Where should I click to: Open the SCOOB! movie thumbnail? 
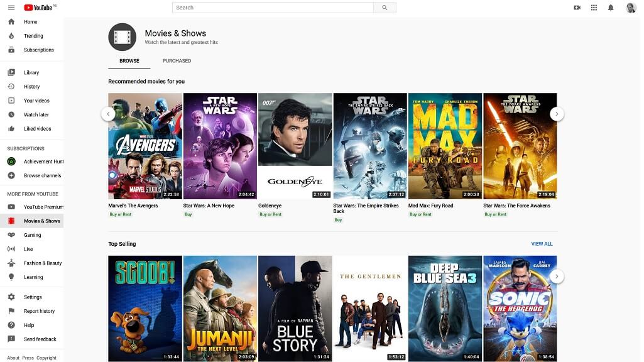(145, 308)
